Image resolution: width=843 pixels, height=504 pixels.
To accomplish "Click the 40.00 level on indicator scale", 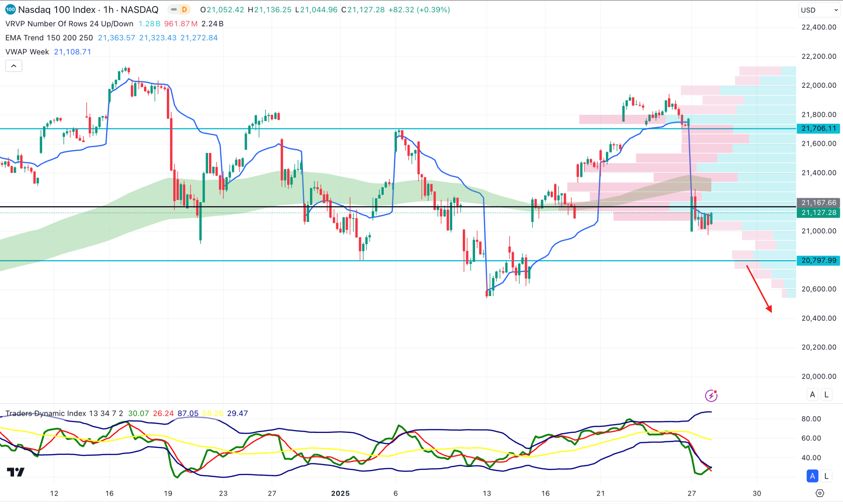I will [811, 458].
